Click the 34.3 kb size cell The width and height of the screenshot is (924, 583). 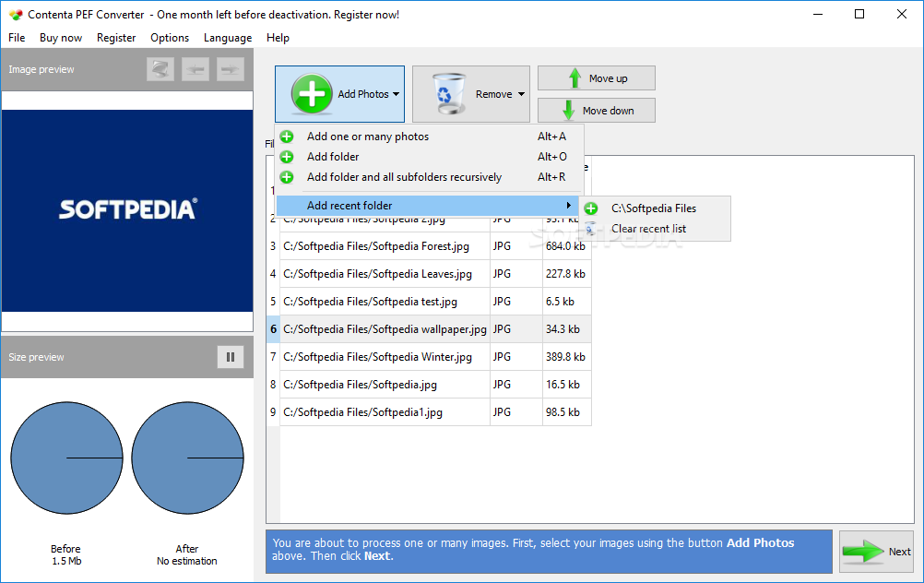[x=566, y=329]
